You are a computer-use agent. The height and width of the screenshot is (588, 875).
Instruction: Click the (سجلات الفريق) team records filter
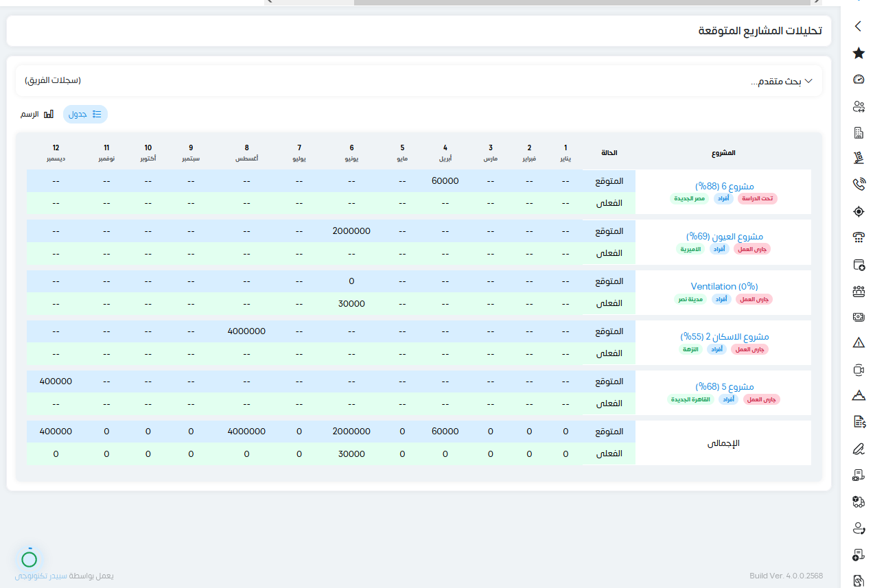click(x=53, y=81)
